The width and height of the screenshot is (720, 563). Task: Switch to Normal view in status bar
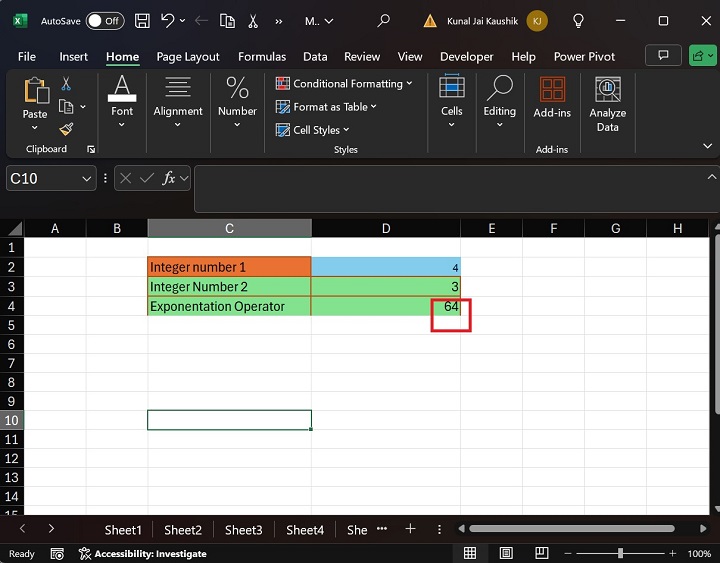tap(470, 553)
